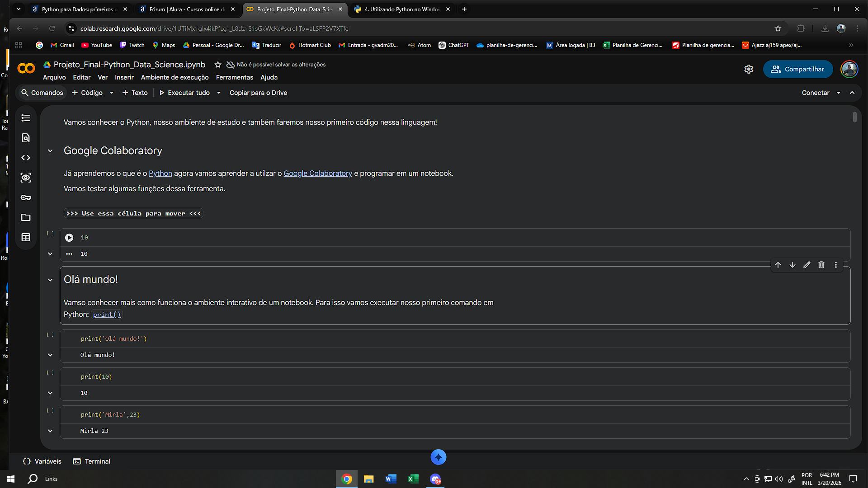The width and height of the screenshot is (868, 488).
Task: Collapse the Google Colaboratory section
Action: tap(50, 151)
